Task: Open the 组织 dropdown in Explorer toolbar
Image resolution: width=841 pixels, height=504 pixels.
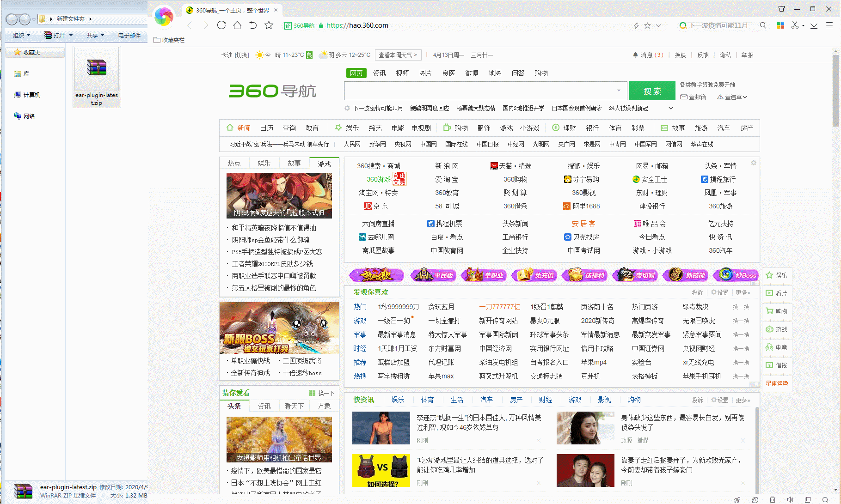Action: (x=21, y=35)
